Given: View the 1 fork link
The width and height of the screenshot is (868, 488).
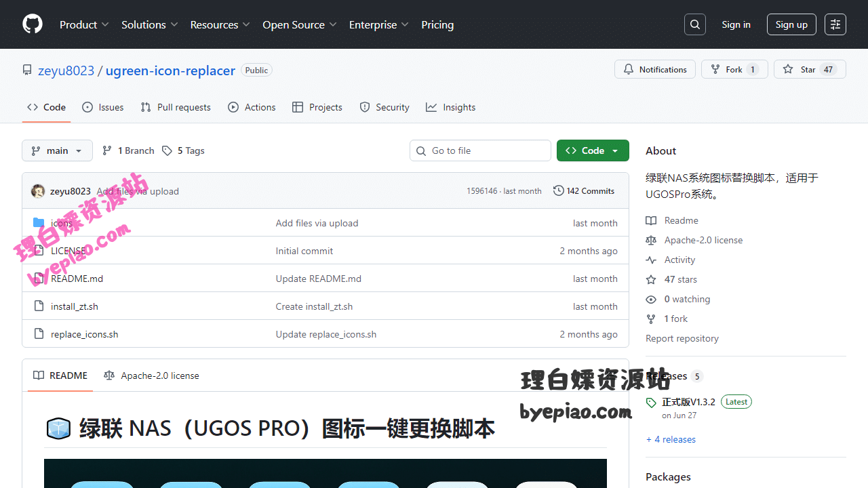Looking at the screenshot, I should [x=676, y=319].
